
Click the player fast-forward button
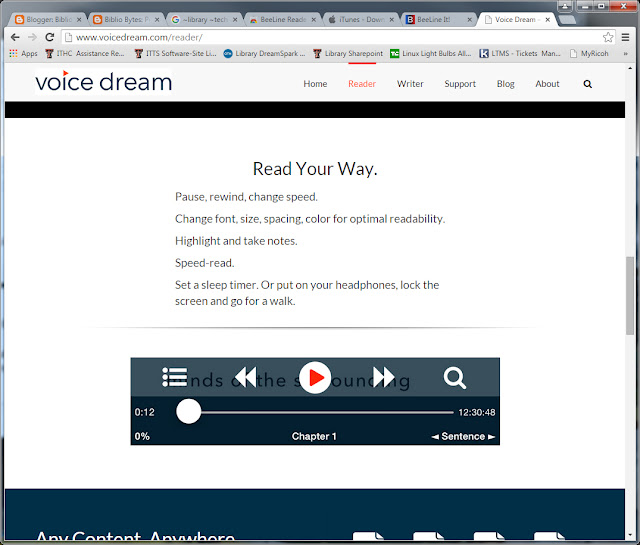pyautogui.click(x=384, y=377)
